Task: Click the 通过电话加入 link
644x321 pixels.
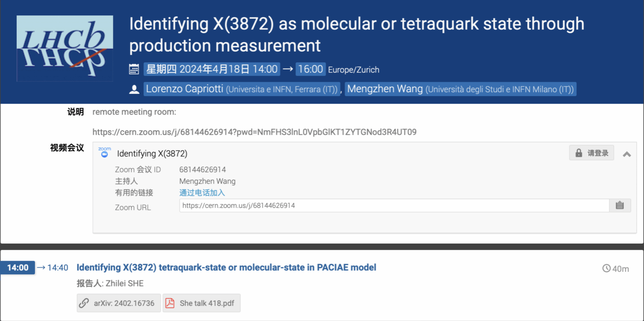Action: pos(202,193)
